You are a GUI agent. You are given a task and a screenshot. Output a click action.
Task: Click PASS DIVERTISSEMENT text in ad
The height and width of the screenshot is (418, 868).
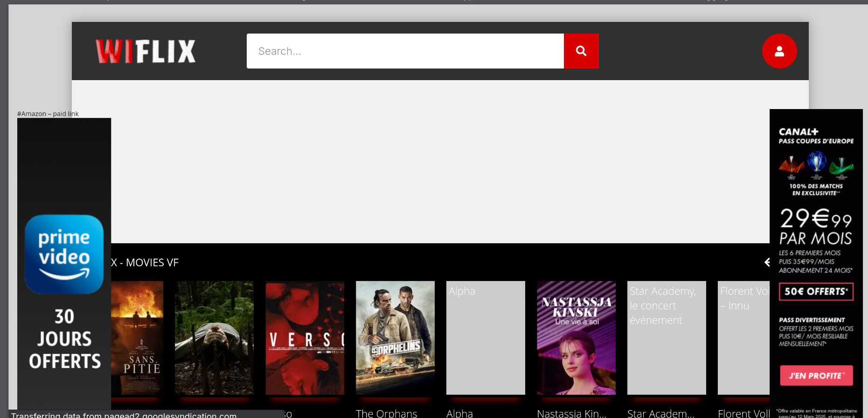pos(812,320)
